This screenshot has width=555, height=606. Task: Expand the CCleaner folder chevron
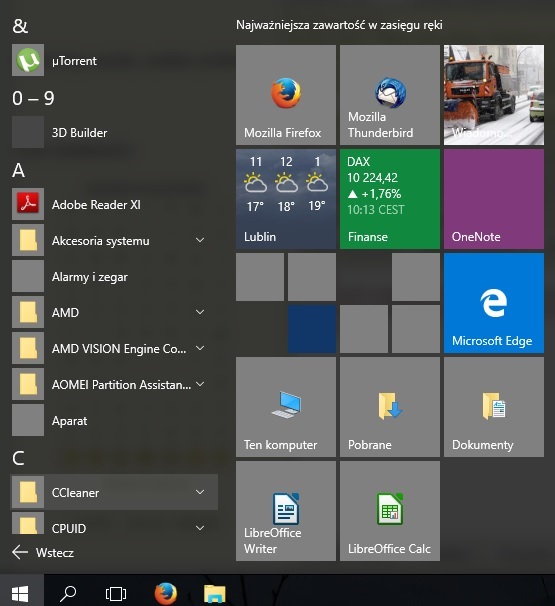(x=200, y=492)
